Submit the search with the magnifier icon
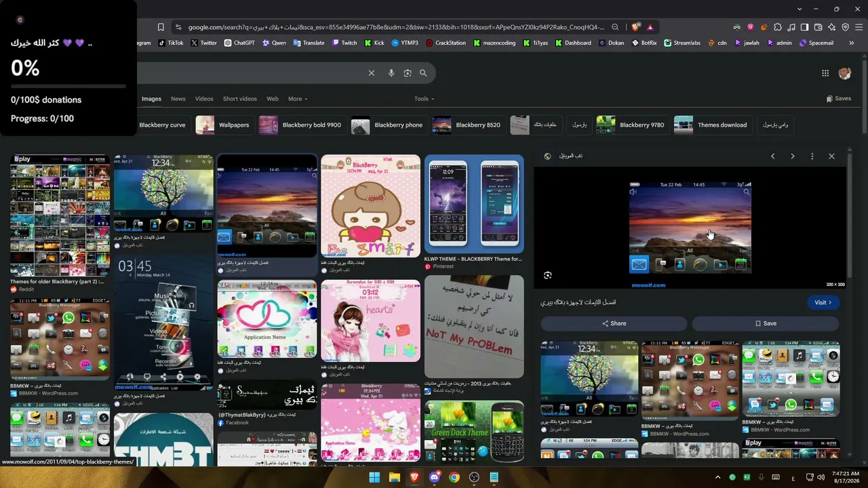The image size is (868, 488). coord(423,73)
